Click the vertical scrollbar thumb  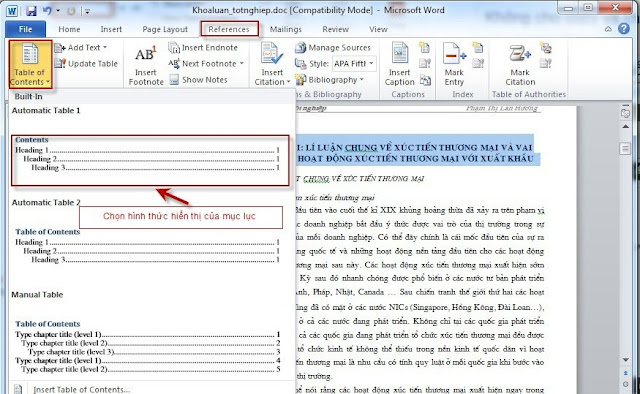click(x=625, y=148)
